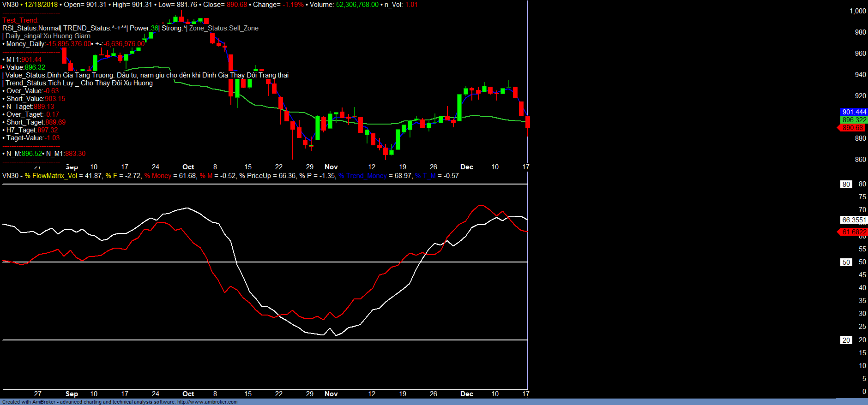Select the Dec marker on bottom date axis
Screen dimensions: 868x405
tap(467, 394)
